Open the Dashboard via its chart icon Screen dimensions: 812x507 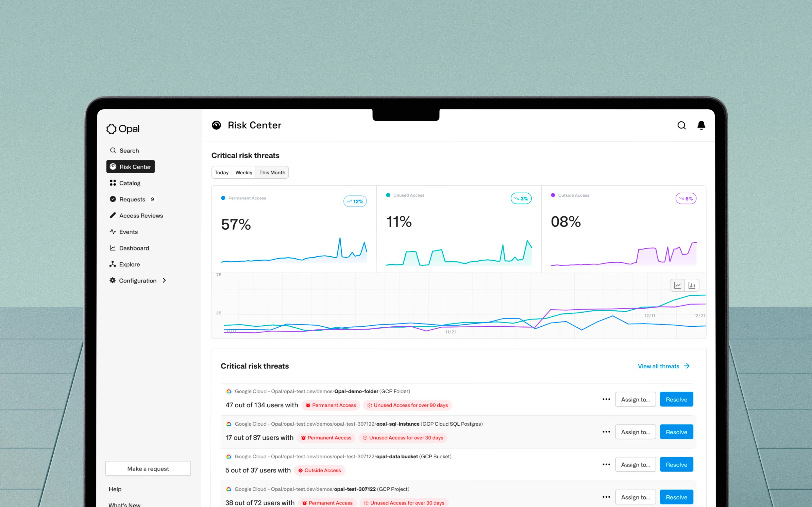coord(113,248)
